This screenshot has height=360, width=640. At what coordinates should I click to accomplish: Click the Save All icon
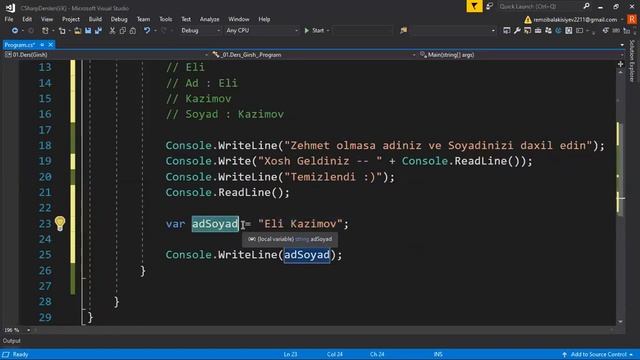tap(98, 31)
